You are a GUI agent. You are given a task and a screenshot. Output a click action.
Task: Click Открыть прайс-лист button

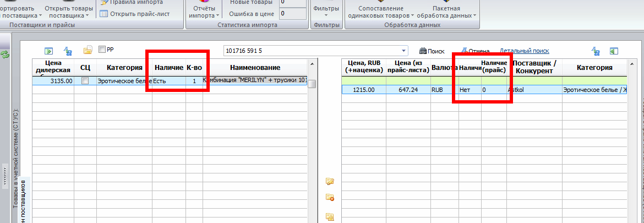pos(135,14)
